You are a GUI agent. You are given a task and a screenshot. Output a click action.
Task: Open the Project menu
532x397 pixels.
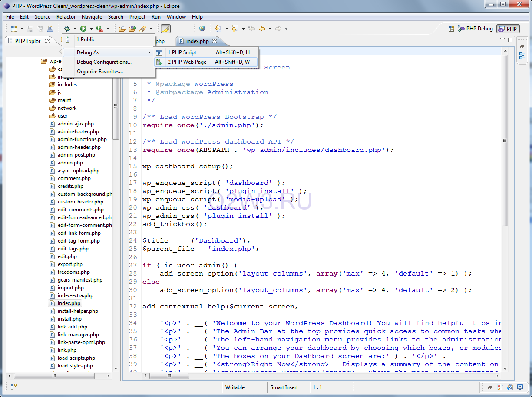[x=137, y=17]
